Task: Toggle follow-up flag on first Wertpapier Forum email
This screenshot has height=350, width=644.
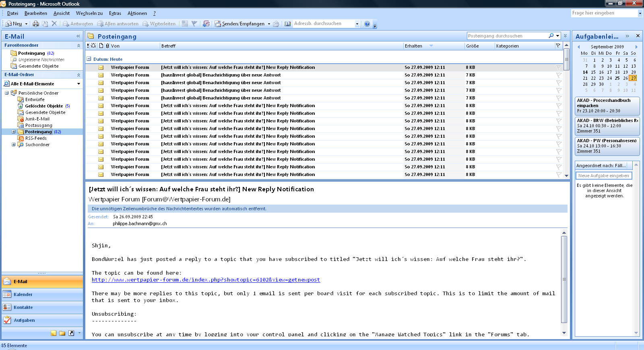Action: [x=559, y=67]
